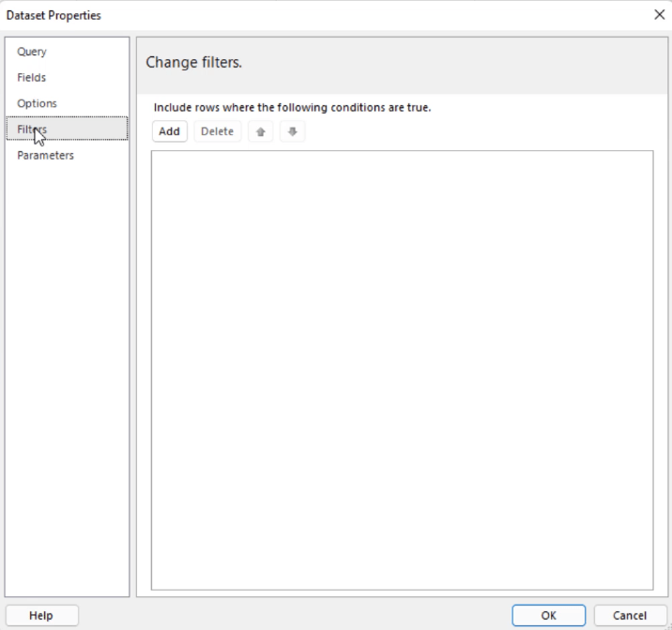Move selected filter up with arrow icon
672x630 pixels.
point(261,131)
